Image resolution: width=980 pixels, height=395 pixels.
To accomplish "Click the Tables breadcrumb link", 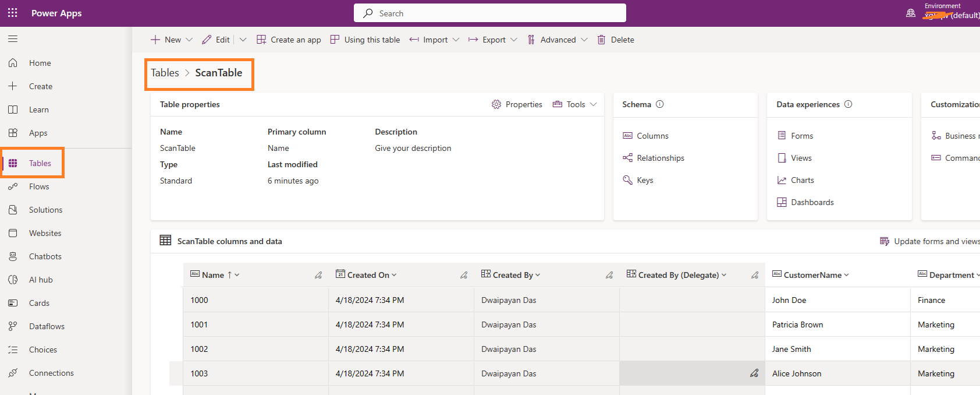I will pos(165,73).
